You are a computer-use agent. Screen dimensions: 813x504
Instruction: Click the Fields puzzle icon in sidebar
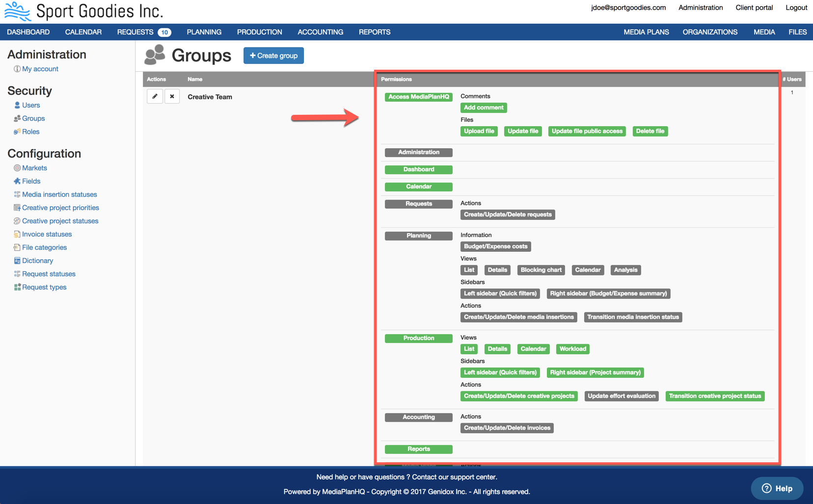(17, 181)
